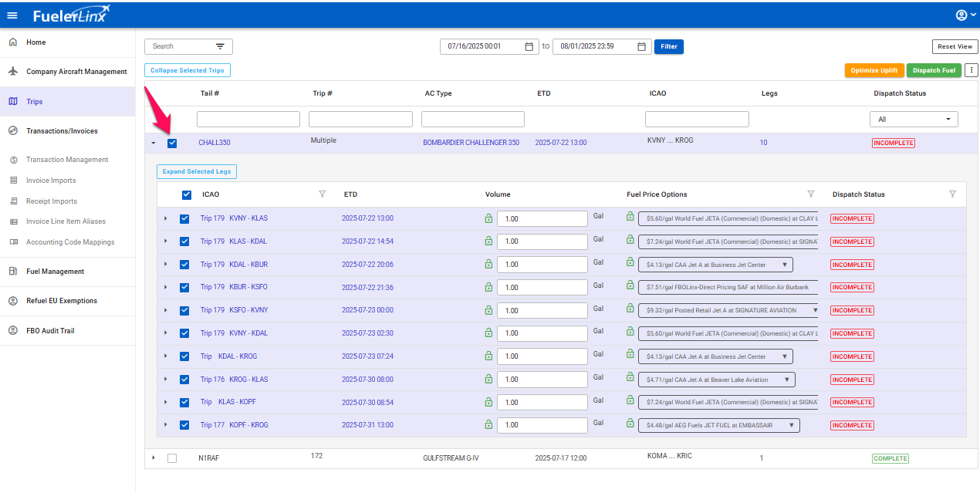
Task: Toggle the select-all legs checkbox
Action: pos(187,194)
